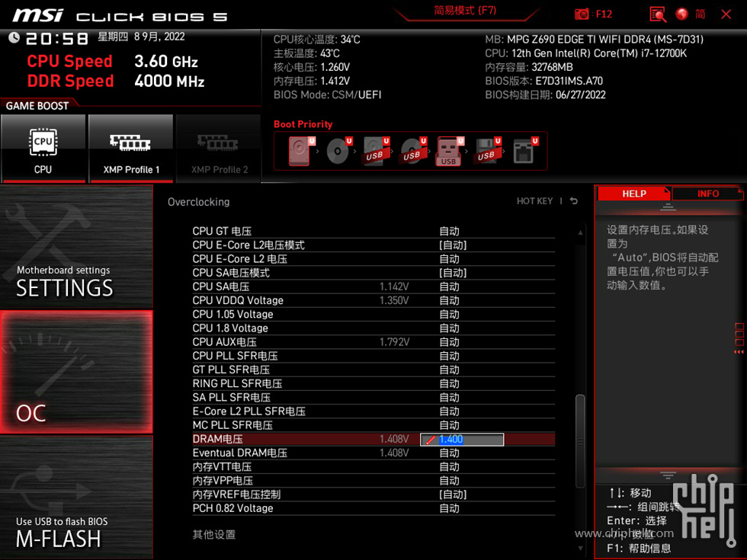Select the CPU 1.8 Voltage row
This screenshot has height=560, width=747.
click(x=373, y=328)
